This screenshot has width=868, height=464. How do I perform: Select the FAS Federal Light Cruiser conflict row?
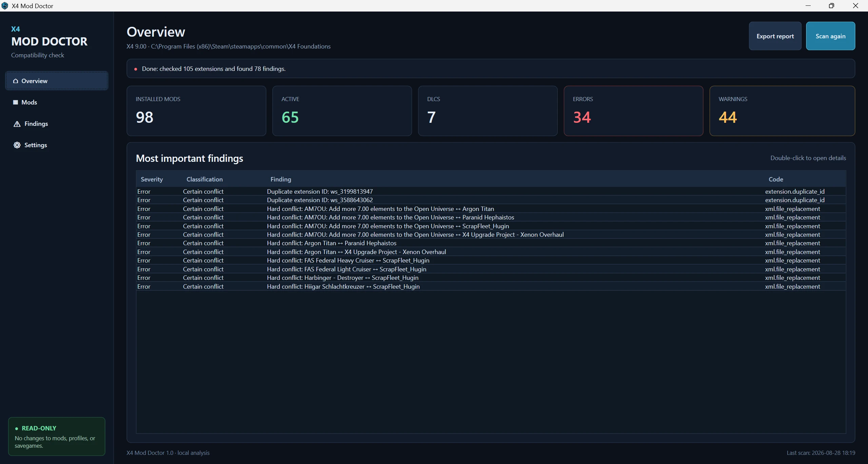click(x=491, y=269)
